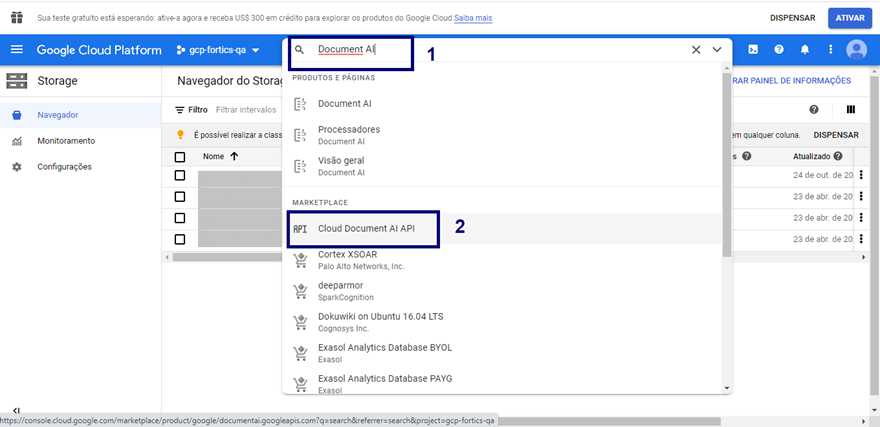The width and height of the screenshot is (880, 427).
Task: Check the third bucket row checkbox
Action: tap(180, 218)
